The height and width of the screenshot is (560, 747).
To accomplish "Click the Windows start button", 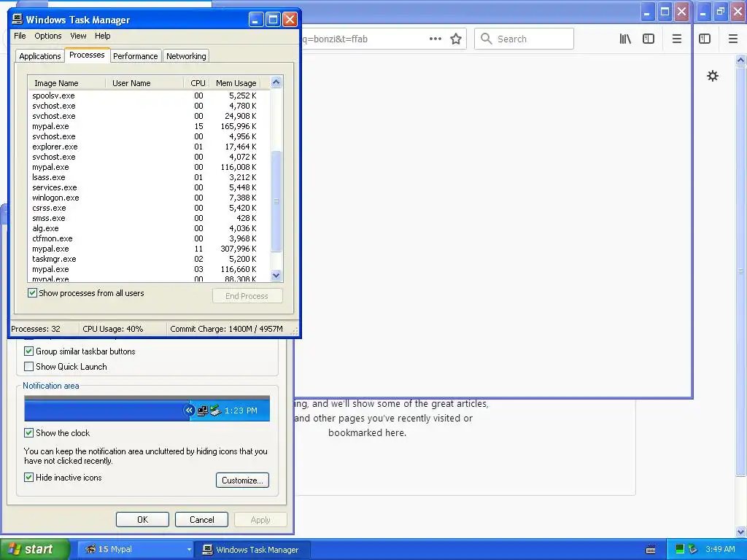I will [x=34, y=549].
